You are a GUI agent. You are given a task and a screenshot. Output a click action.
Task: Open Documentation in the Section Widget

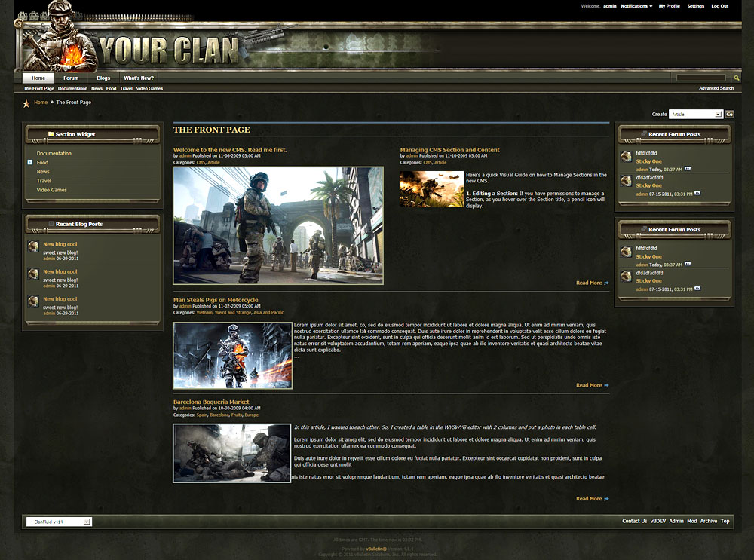click(54, 153)
